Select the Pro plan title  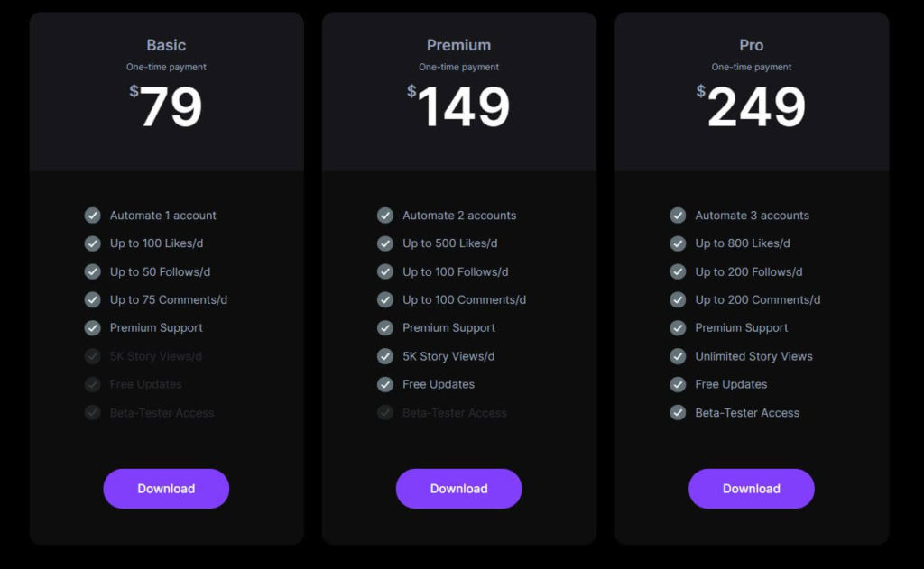click(x=752, y=45)
